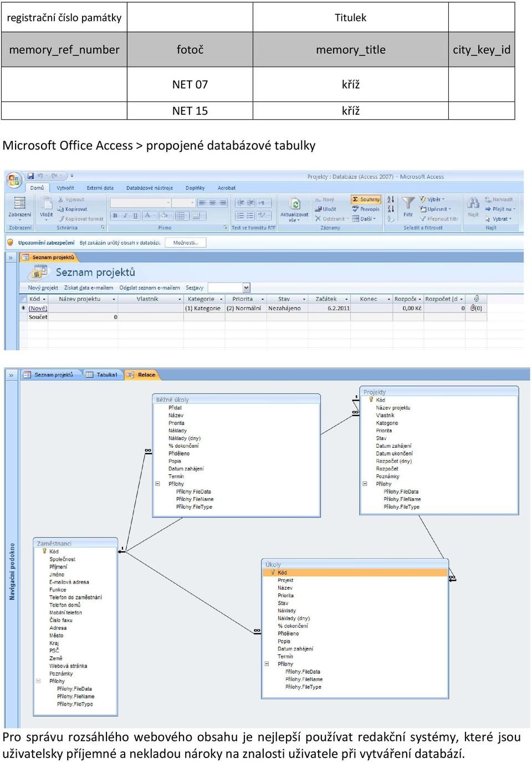Open the Vybrat dropdown
The height and width of the screenshot is (762, 532).
[499, 219]
